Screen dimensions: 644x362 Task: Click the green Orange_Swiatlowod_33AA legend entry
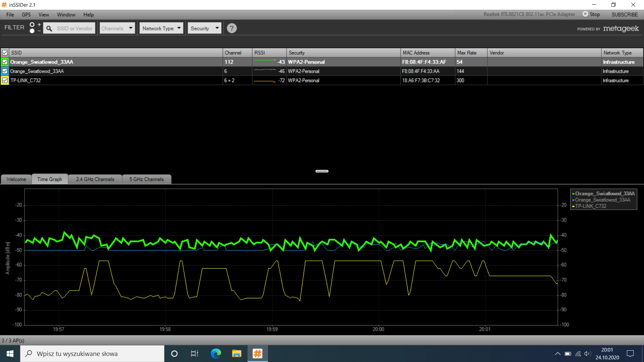604,193
